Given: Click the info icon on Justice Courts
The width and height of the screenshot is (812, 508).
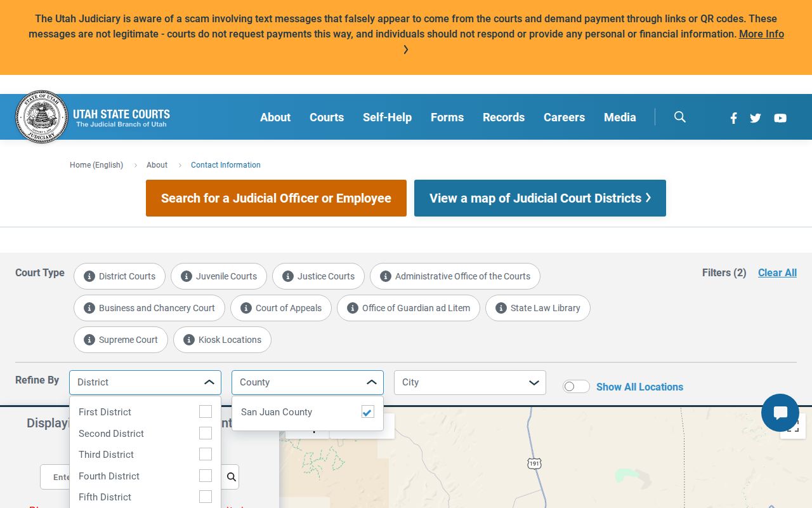Looking at the screenshot, I should (288, 276).
